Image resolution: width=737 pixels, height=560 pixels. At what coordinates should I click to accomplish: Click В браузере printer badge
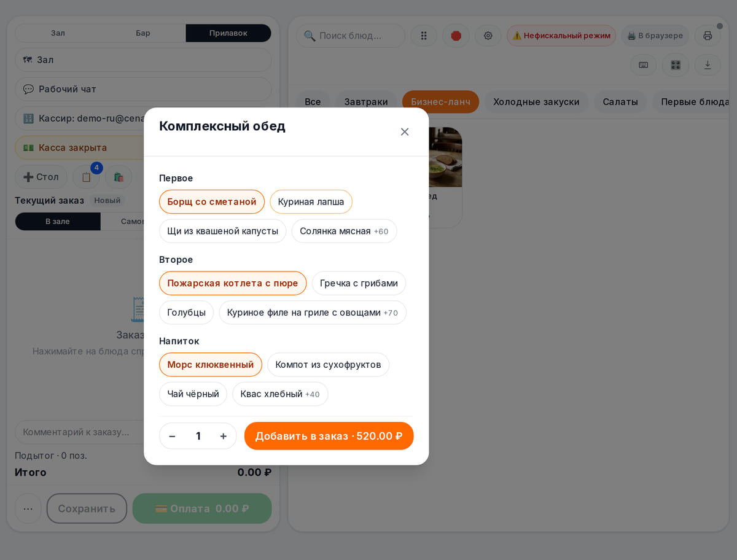coord(655,36)
